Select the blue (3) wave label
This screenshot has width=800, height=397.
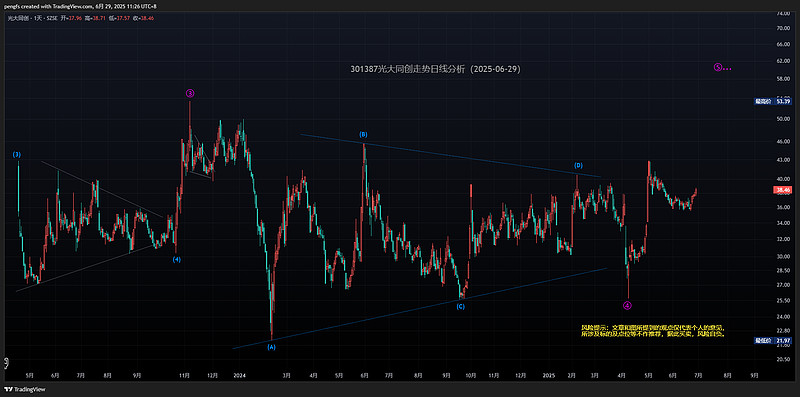click(17, 154)
